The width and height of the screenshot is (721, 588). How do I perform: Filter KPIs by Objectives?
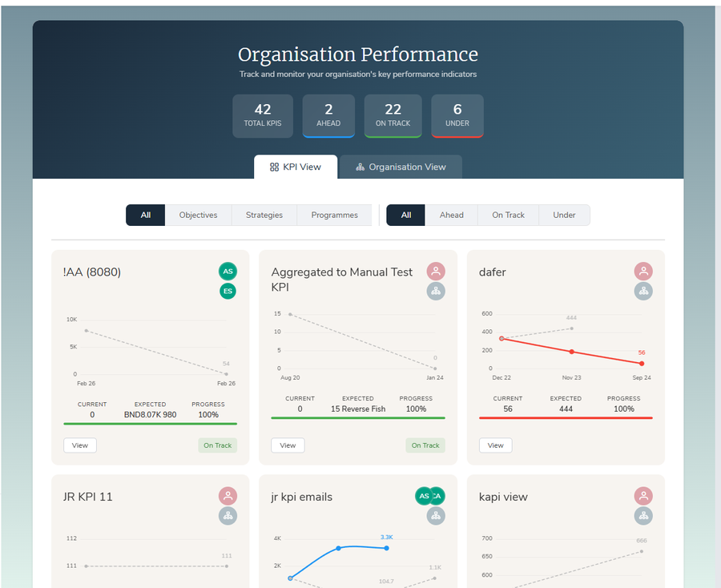(x=198, y=215)
